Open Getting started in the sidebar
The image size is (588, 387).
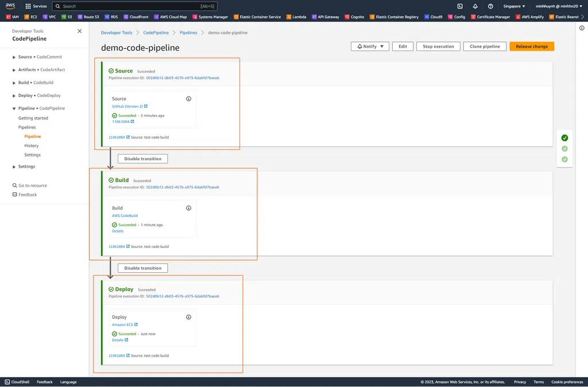33,118
